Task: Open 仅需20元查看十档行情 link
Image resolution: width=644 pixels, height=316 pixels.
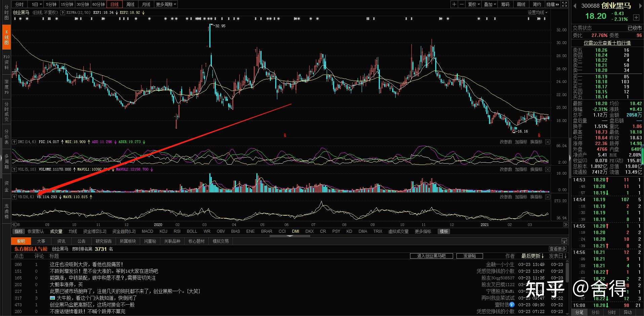Action: (607, 43)
